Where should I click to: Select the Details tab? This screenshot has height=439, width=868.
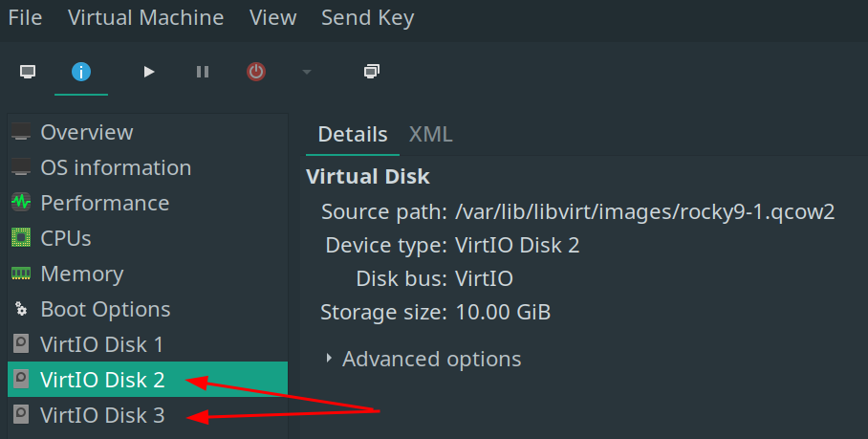[x=353, y=135]
